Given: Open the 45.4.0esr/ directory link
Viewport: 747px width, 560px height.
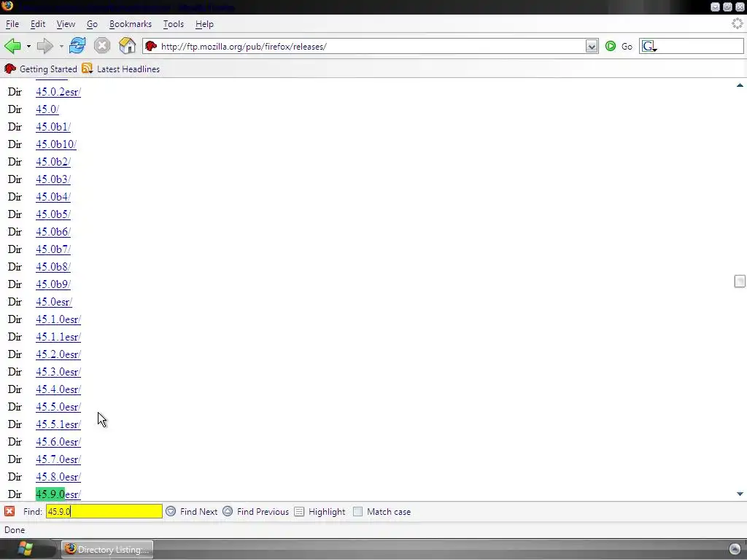Looking at the screenshot, I should click(58, 389).
